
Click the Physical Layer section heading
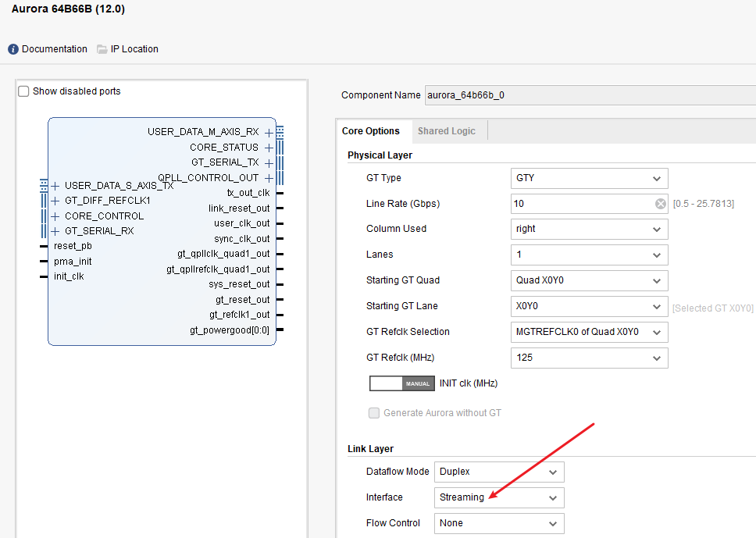(380, 155)
